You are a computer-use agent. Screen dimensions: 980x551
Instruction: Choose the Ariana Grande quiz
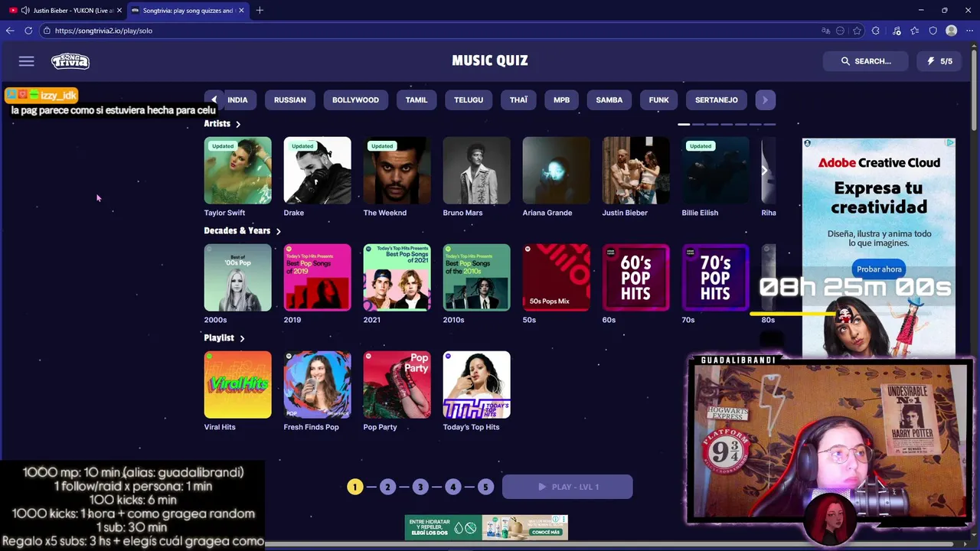point(556,171)
